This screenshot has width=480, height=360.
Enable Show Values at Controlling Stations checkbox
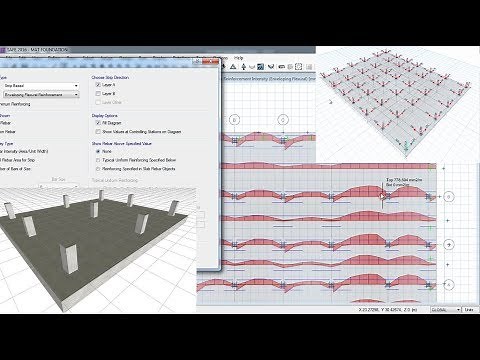coord(98,132)
